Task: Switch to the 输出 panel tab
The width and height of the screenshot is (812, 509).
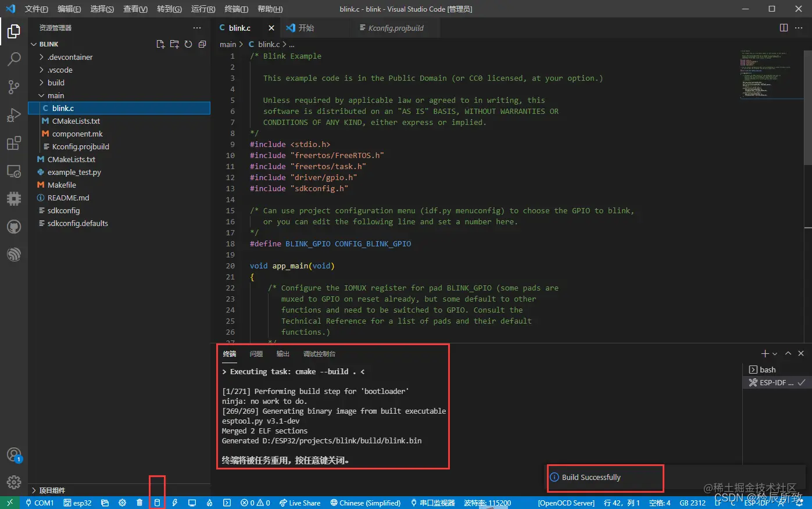Action: [283, 354]
